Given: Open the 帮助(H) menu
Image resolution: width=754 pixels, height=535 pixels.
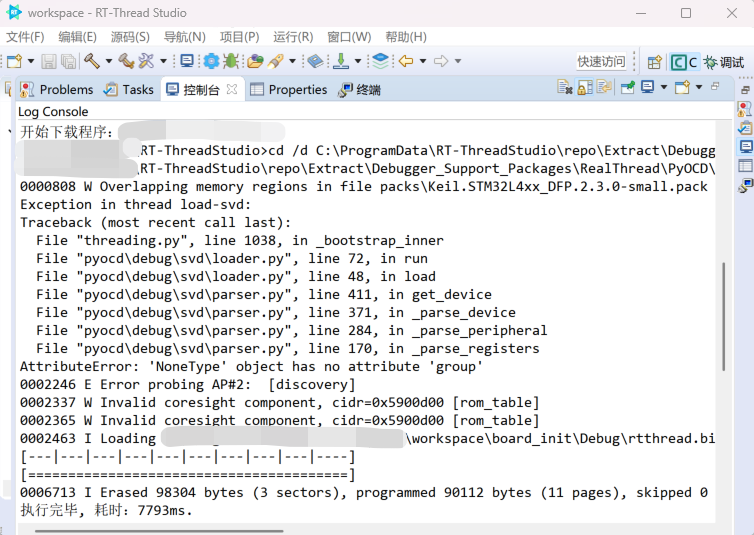Looking at the screenshot, I should point(406,37).
